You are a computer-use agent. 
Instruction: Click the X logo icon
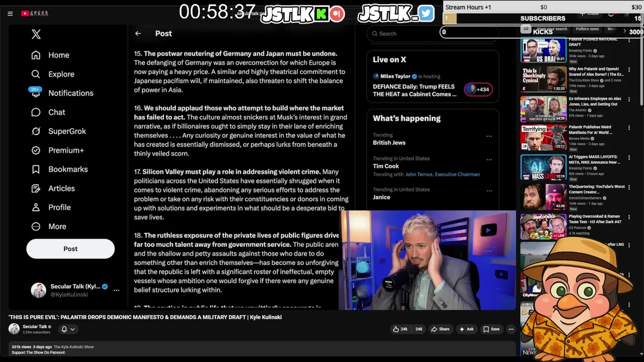pyautogui.click(x=36, y=34)
